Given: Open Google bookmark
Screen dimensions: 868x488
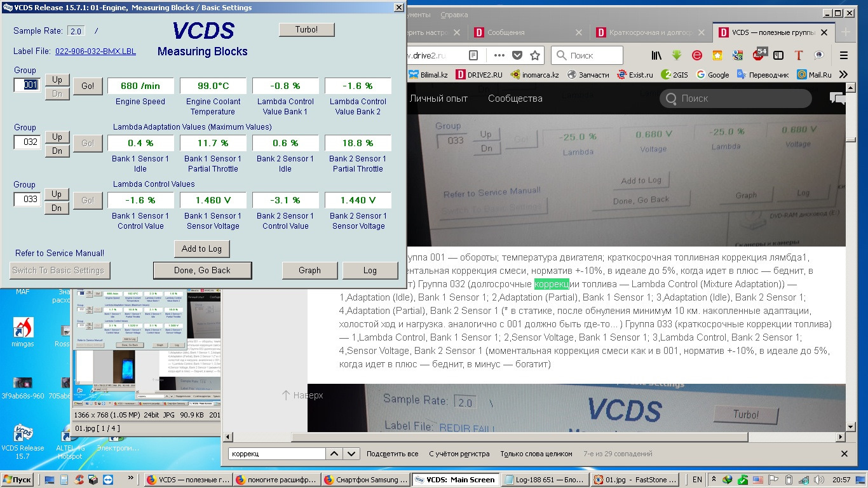Looking at the screenshot, I should pos(712,74).
